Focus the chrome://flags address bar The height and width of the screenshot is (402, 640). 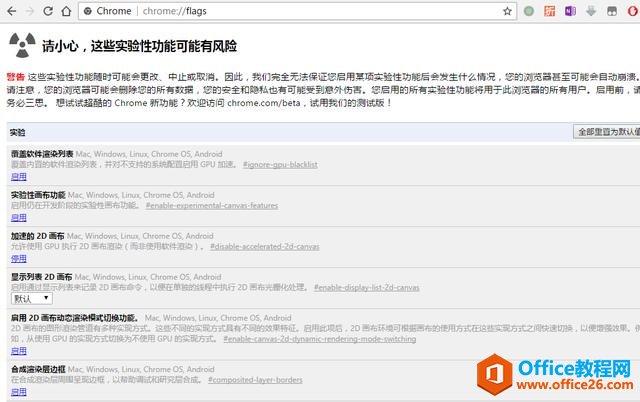(x=298, y=11)
